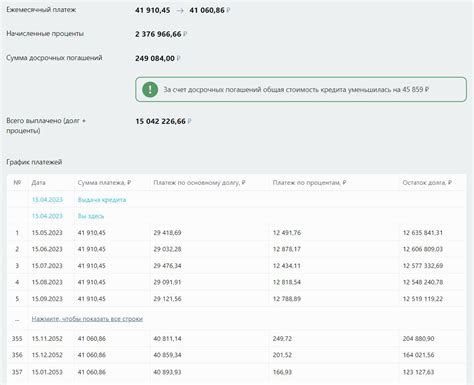This screenshot has width=474, height=385.
Task: Click 'Сумма досрочных погашений' label
Action: (x=54, y=58)
